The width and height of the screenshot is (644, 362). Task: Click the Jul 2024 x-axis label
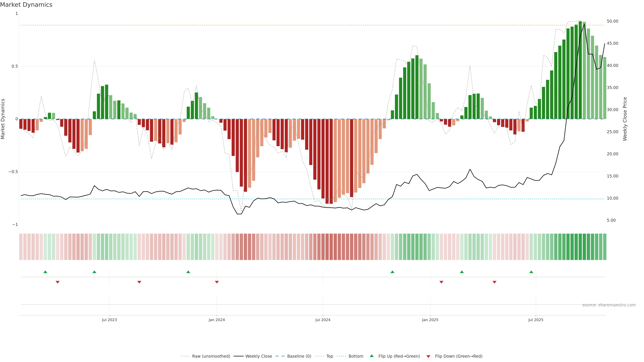coord(323,320)
